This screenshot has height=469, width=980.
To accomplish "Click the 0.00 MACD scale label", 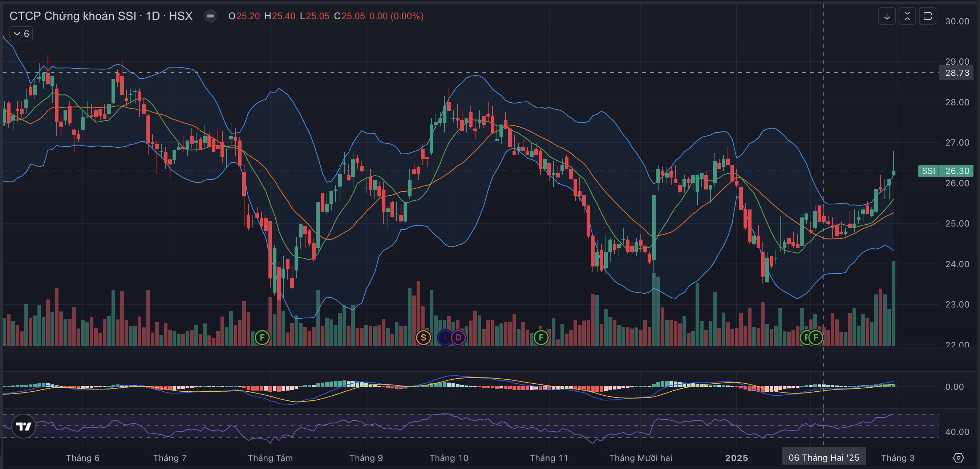I will click(954, 387).
